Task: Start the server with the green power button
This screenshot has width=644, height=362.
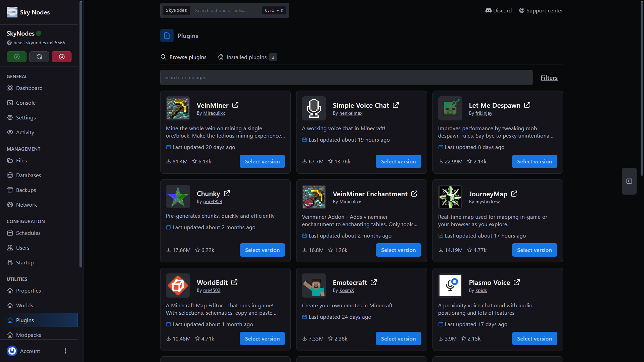Action: [x=16, y=57]
